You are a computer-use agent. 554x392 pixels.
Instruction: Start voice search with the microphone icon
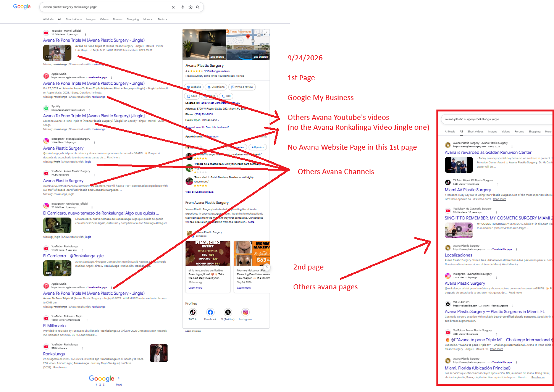coord(183,7)
